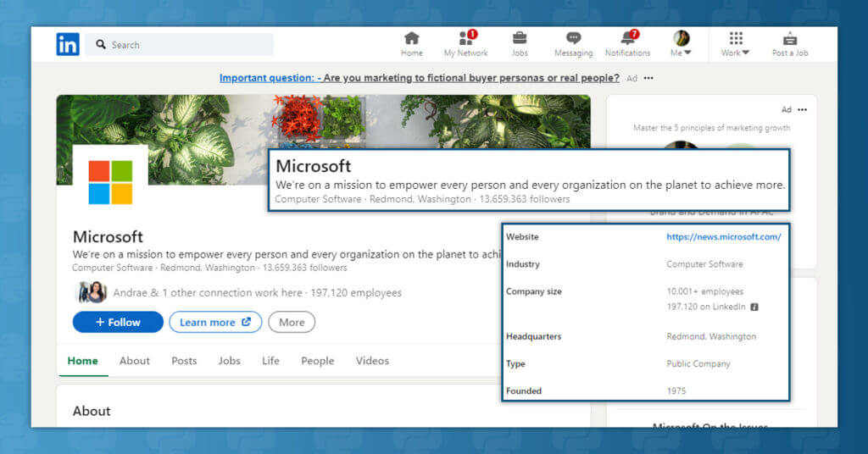Screen dimensions: 868x454
Task: Click the Microsoft company logo
Action: click(x=110, y=182)
